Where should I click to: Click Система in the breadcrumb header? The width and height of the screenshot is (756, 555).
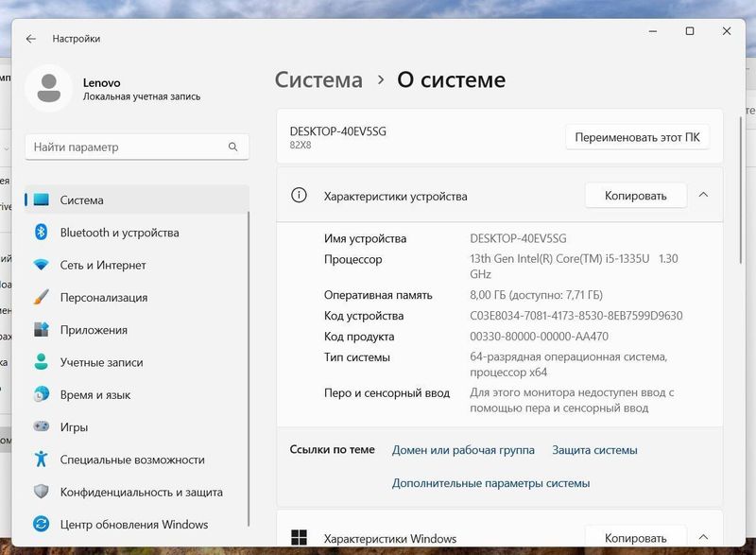318,80
